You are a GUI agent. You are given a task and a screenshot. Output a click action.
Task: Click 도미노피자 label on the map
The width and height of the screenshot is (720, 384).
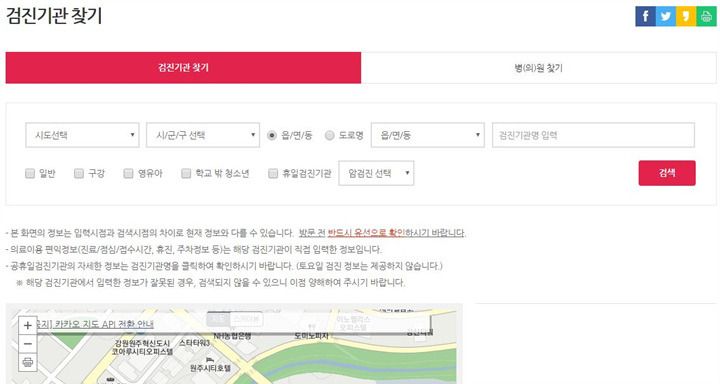pyautogui.click(x=311, y=336)
